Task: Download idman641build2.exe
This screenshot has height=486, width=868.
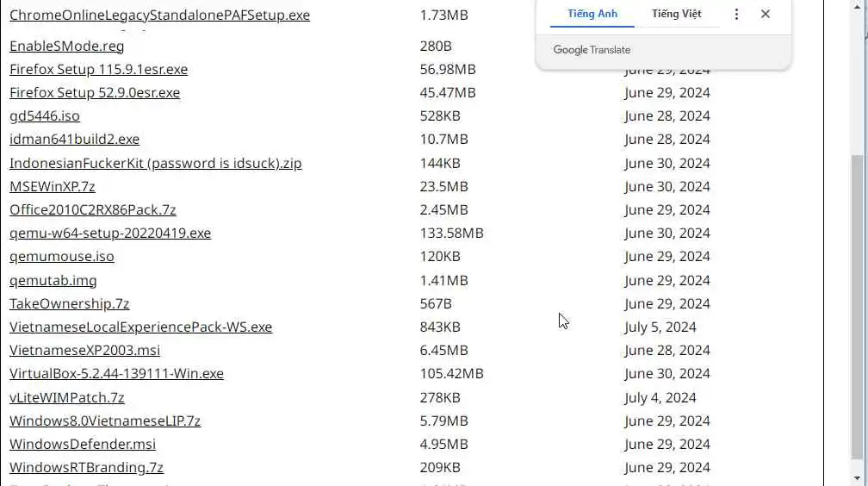Action: (x=74, y=139)
